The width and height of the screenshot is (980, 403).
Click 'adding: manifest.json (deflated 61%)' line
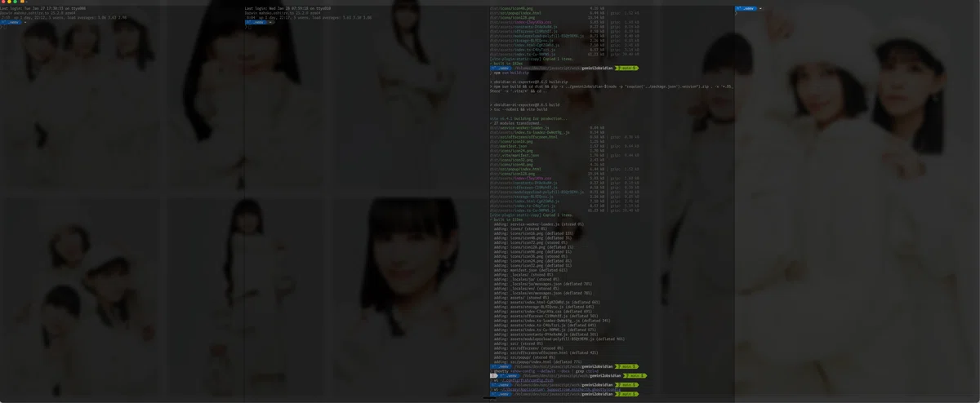(x=532, y=270)
